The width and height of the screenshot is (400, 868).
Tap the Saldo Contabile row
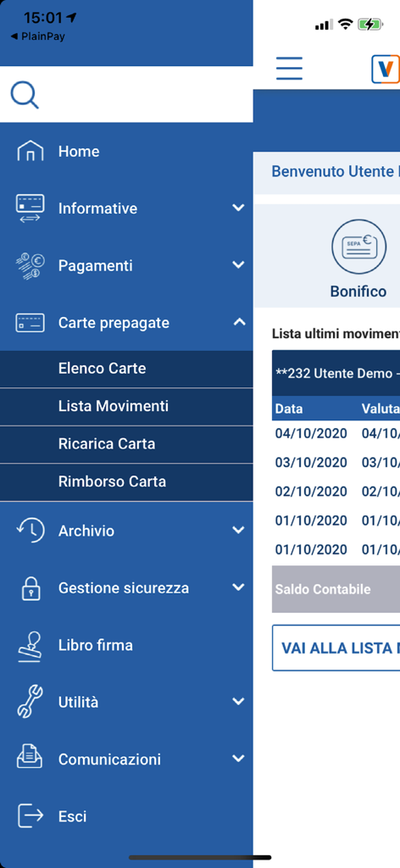tap(336, 589)
